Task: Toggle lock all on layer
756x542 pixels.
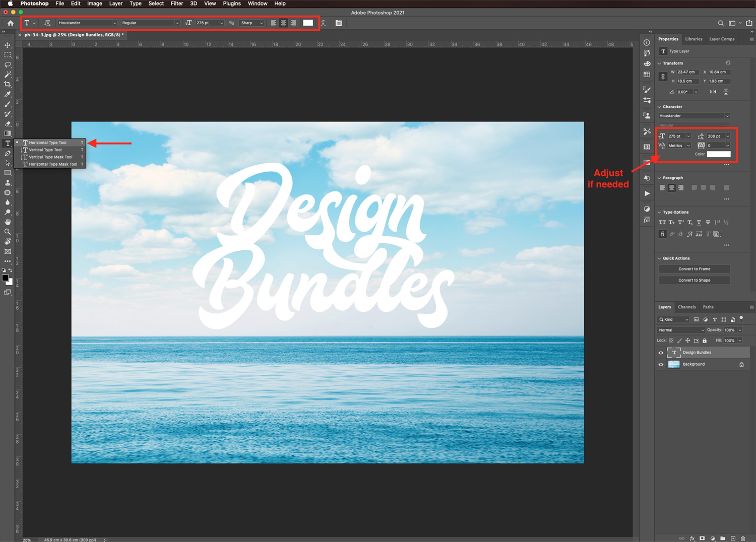Action: point(705,341)
